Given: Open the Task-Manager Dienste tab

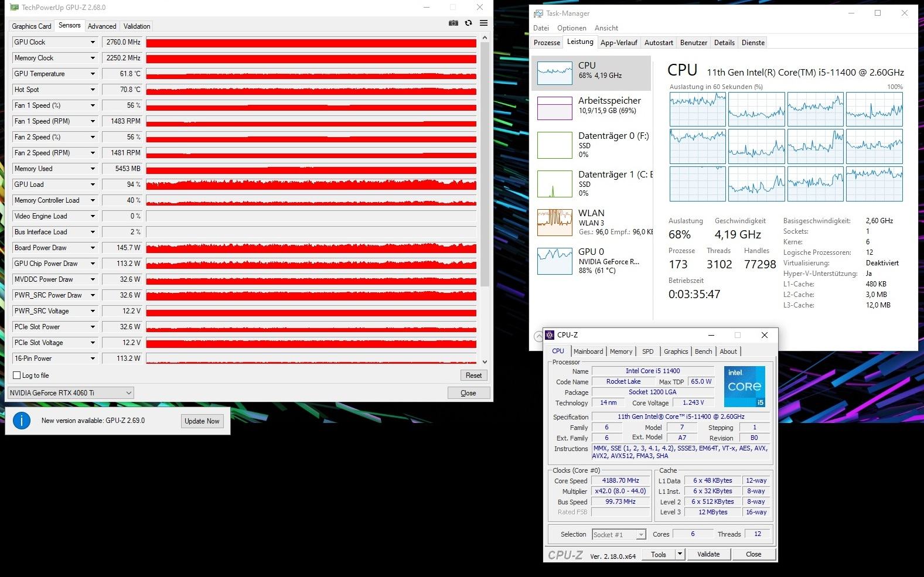Looking at the screenshot, I should click(x=753, y=43).
